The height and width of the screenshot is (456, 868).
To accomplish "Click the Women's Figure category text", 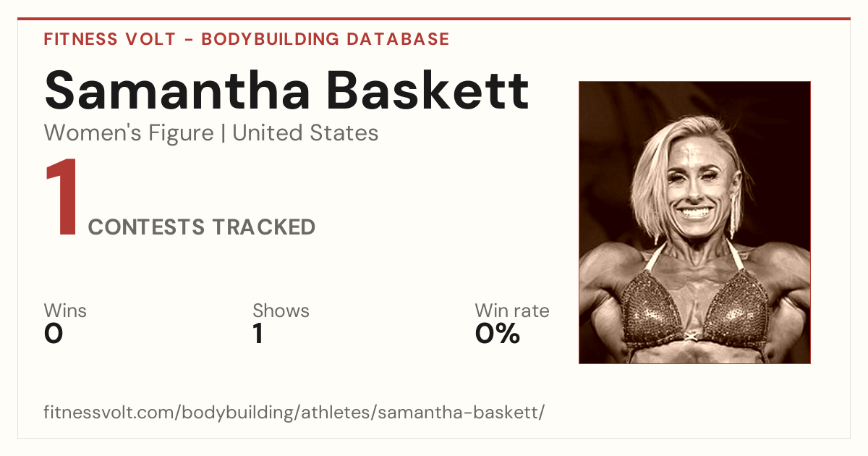I will [x=129, y=133].
